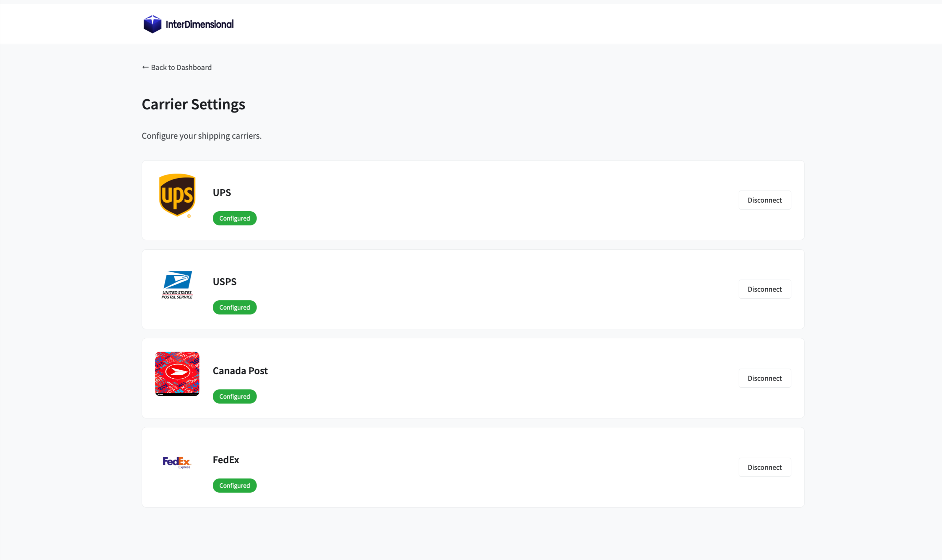The height and width of the screenshot is (560, 942).
Task: Disconnect the USPS carrier
Action: click(x=765, y=289)
